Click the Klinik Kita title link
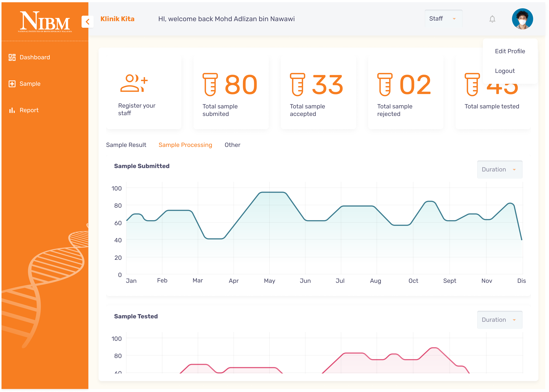 [117, 19]
